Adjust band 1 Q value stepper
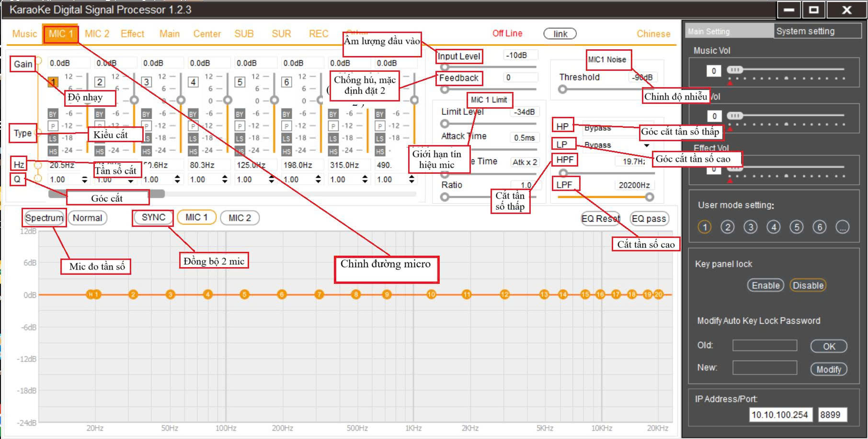The image size is (868, 439). click(85, 180)
